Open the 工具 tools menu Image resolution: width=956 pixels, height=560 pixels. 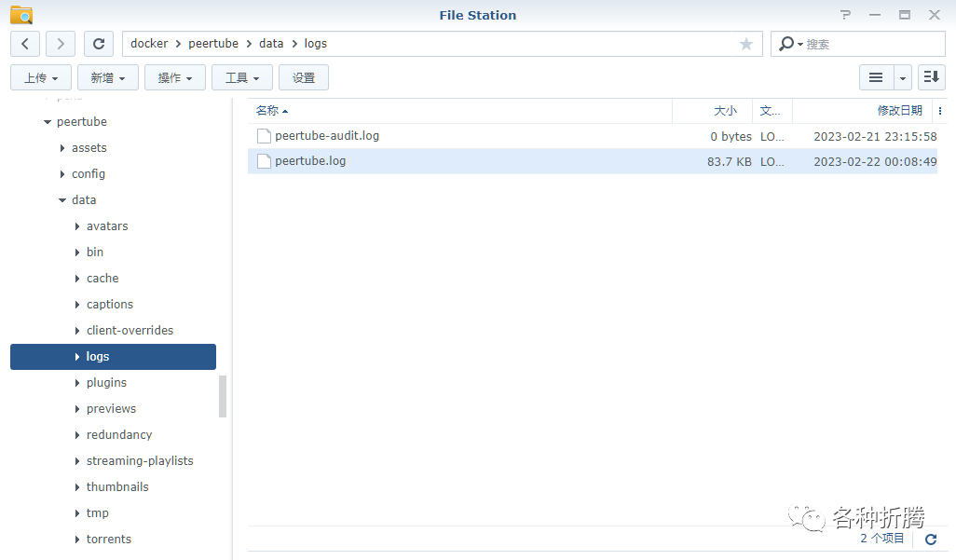click(x=242, y=77)
